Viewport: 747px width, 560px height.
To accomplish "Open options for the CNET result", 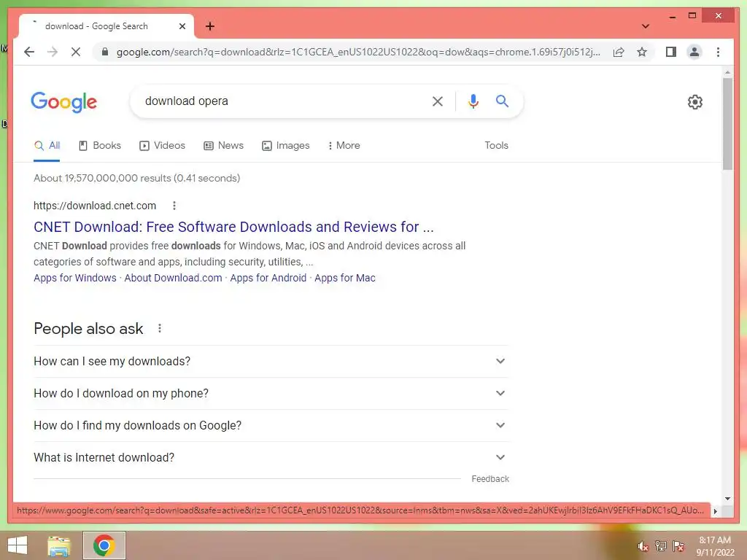I will [x=174, y=205].
